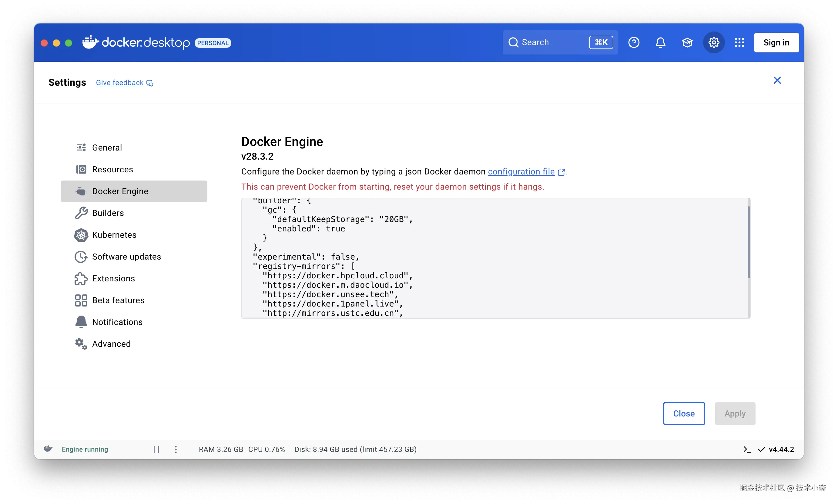Click the Sign in button
The image size is (838, 504).
point(776,42)
